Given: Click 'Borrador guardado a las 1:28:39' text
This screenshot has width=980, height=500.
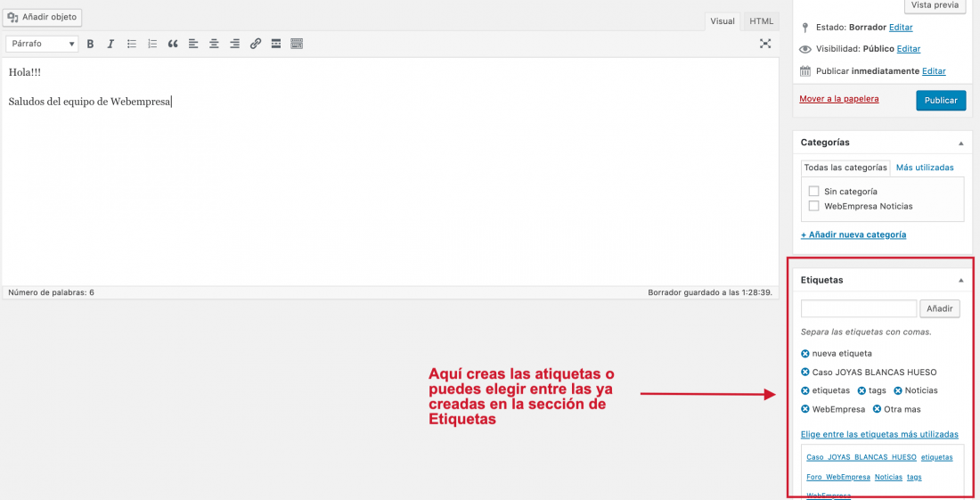Looking at the screenshot, I should (710, 292).
